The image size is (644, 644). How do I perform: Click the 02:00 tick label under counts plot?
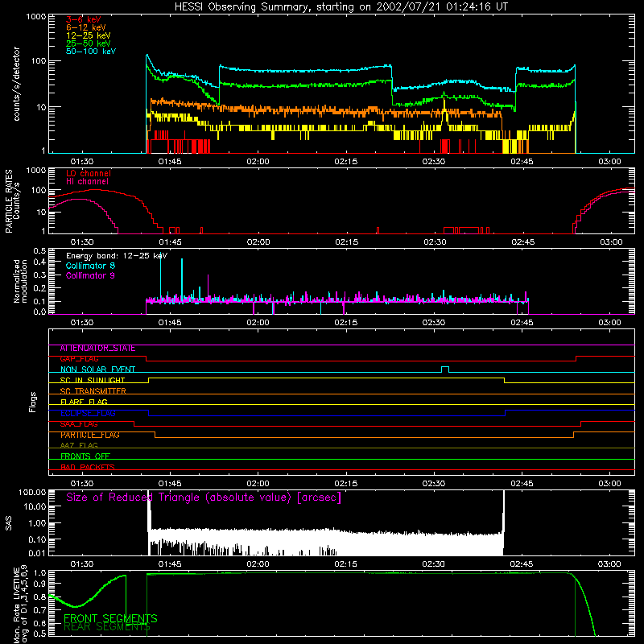pos(258,162)
